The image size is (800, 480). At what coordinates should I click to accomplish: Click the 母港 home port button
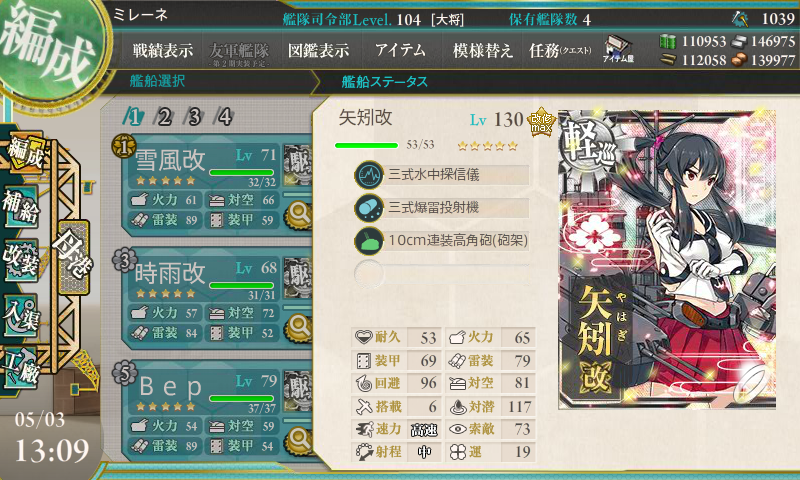[73, 257]
